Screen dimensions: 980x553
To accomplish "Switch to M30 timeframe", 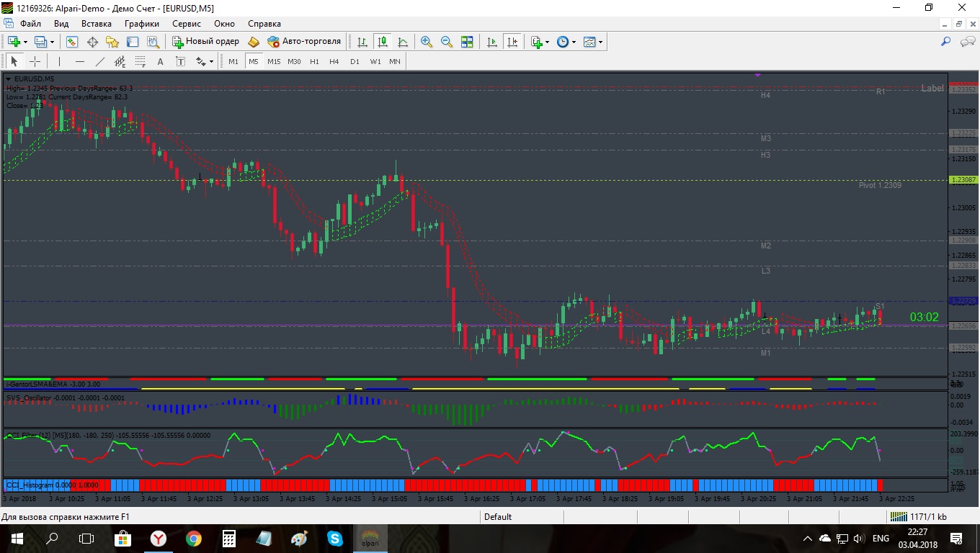I will click(294, 61).
